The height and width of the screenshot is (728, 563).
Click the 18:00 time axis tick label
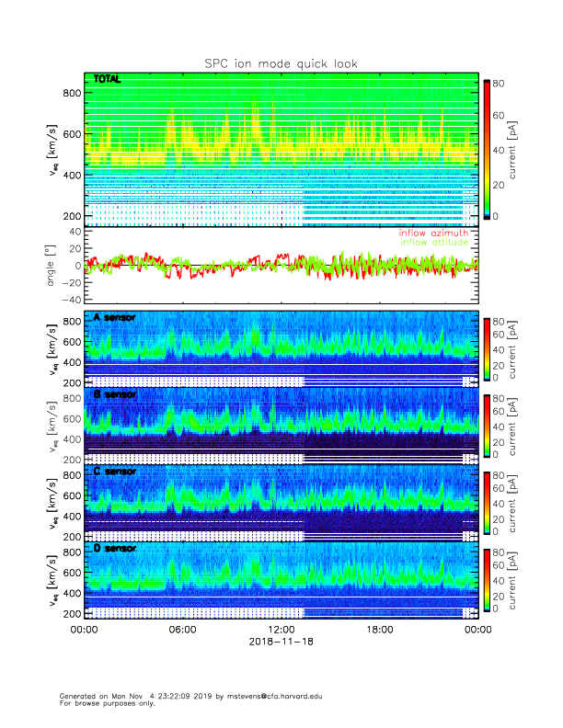click(x=379, y=630)
